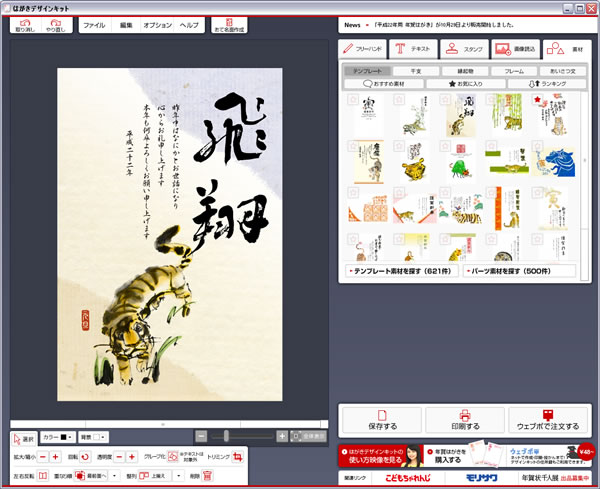
Task: Activate the トリミング crop icon
Action: tap(238, 457)
